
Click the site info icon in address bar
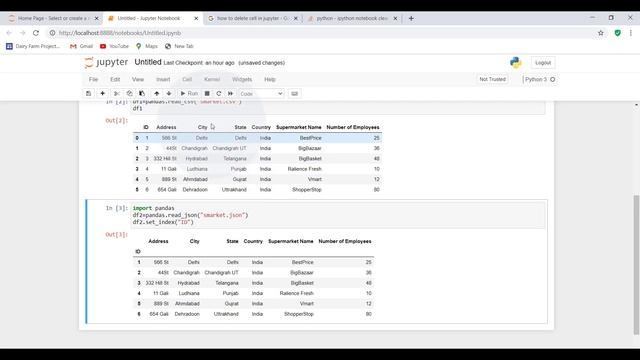[x=52, y=33]
